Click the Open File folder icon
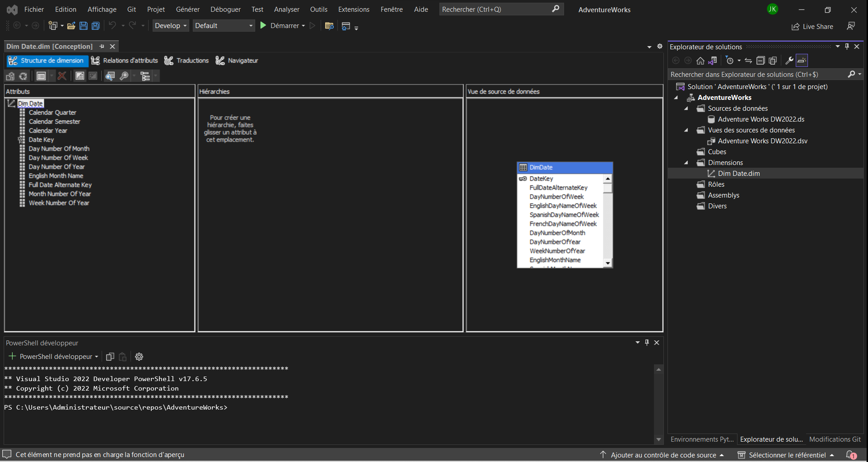 point(71,26)
